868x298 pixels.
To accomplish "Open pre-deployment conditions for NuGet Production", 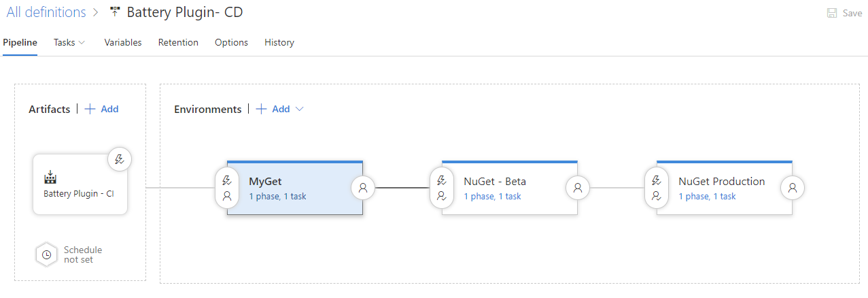I will (657, 188).
